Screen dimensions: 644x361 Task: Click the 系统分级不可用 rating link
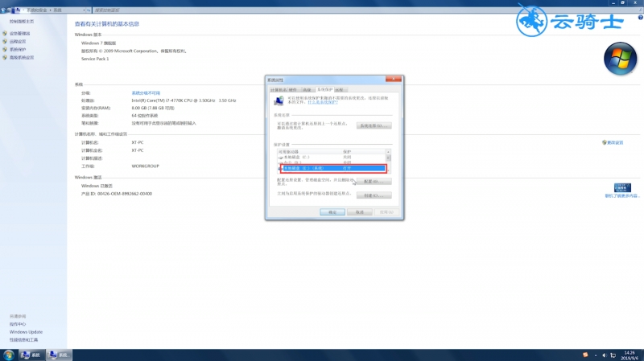click(146, 93)
